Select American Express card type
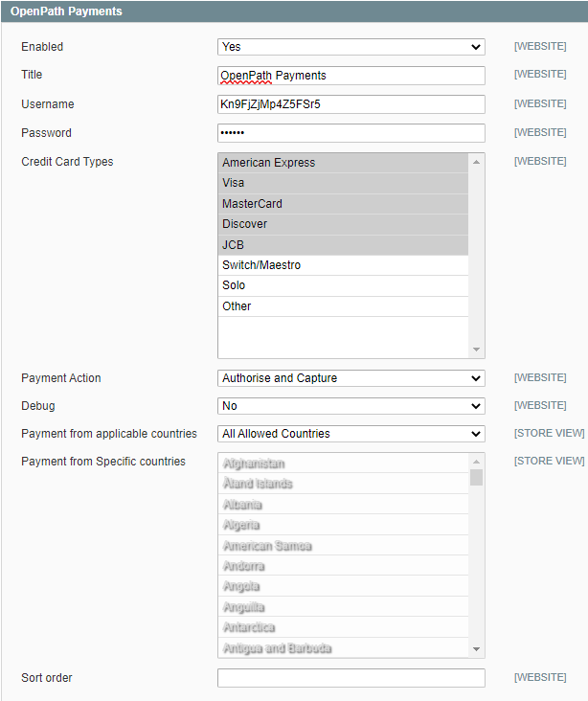 click(343, 163)
